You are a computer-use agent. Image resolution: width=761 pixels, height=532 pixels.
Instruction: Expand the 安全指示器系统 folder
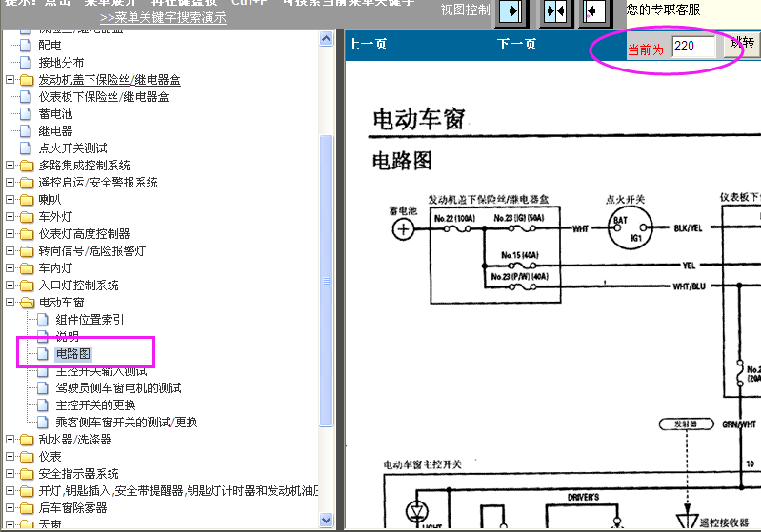pos(10,474)
